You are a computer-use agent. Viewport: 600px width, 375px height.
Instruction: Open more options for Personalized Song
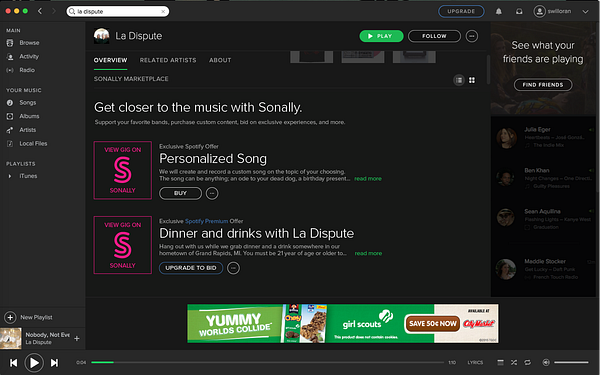(x=212, y=193)
